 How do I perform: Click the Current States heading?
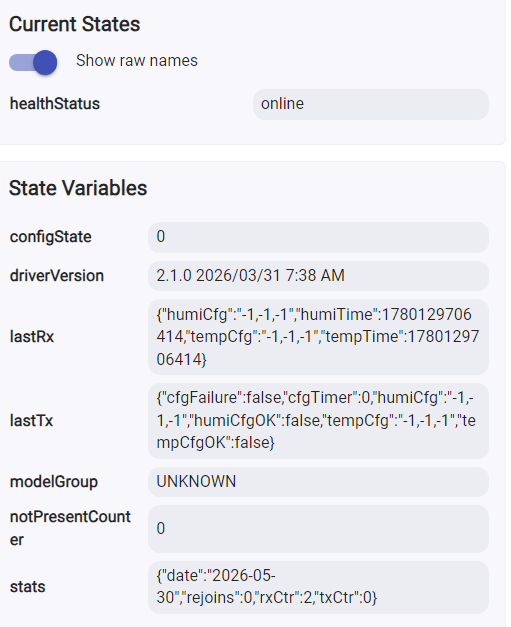pos(75,24)
